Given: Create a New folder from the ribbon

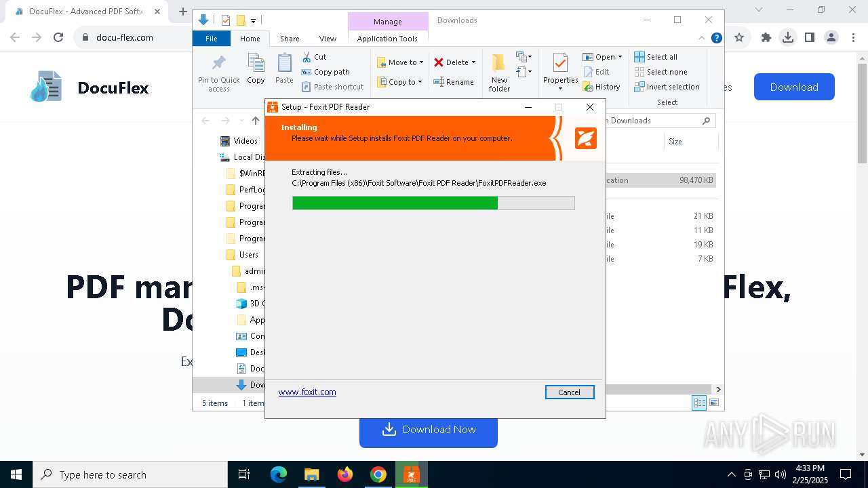Looking at the screenshot, I should pyautogui.click(x=499, y=73).
